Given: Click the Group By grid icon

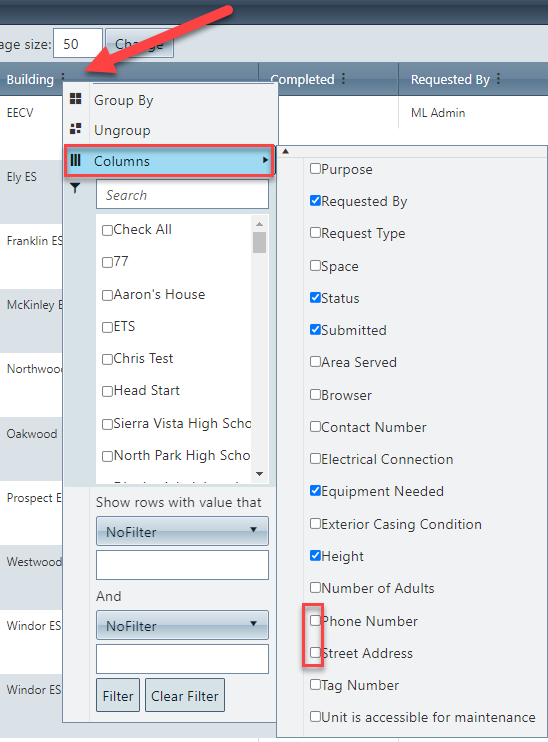Looking at the screenshot, I should pos(76,98).
